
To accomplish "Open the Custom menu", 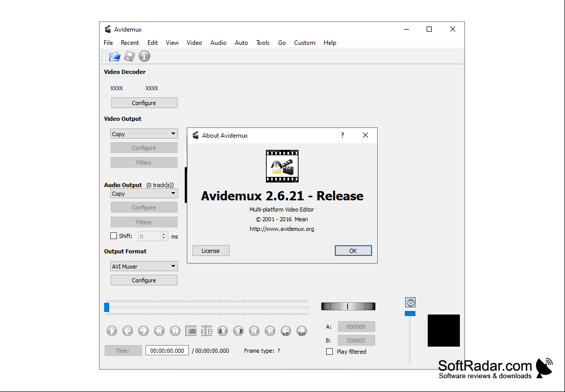I will (305, 42).
